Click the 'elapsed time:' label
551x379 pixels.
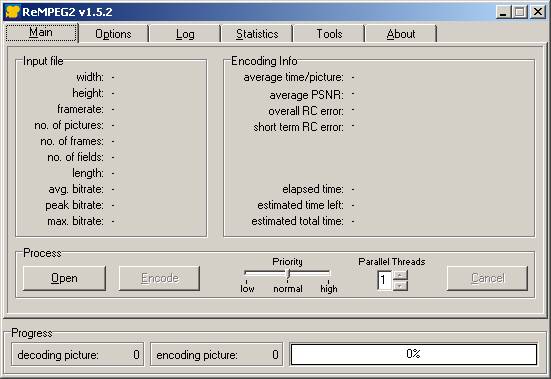click(313, 189)
